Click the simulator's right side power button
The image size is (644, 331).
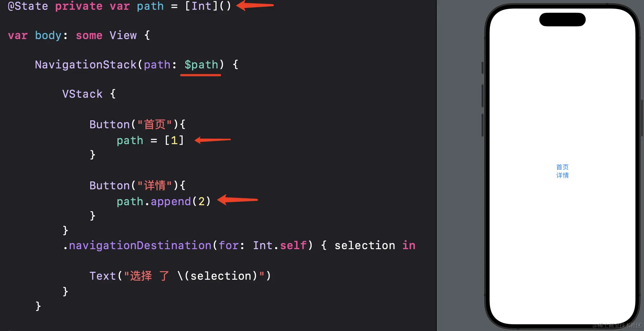[x=642, y=118]
